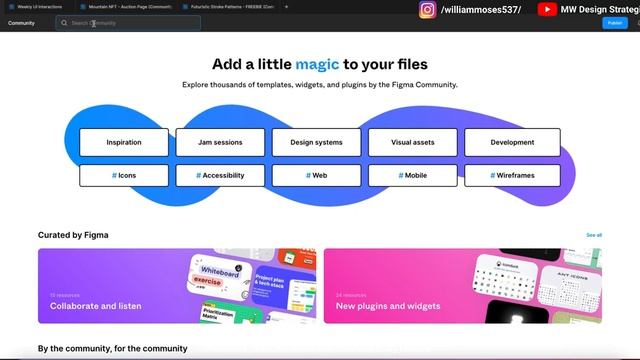Switch to the Mountain NFT Auction Page tab

(127, 7)
